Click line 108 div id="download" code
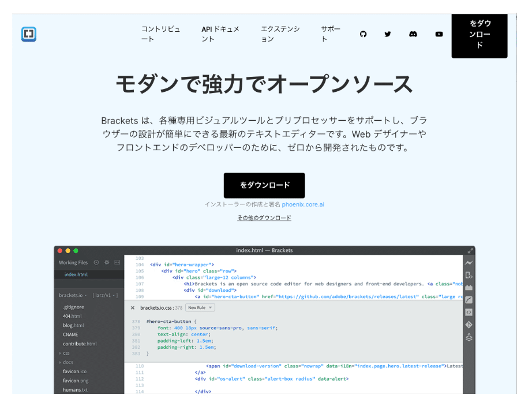 pos(210,291)
